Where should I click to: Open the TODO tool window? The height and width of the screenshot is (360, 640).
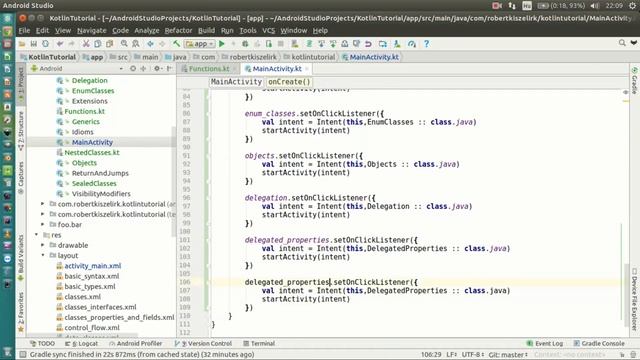[42, 344]
